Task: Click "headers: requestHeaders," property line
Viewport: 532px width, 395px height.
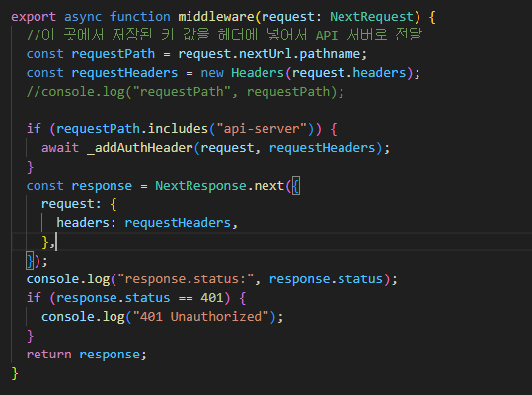Action: (147, 223)
